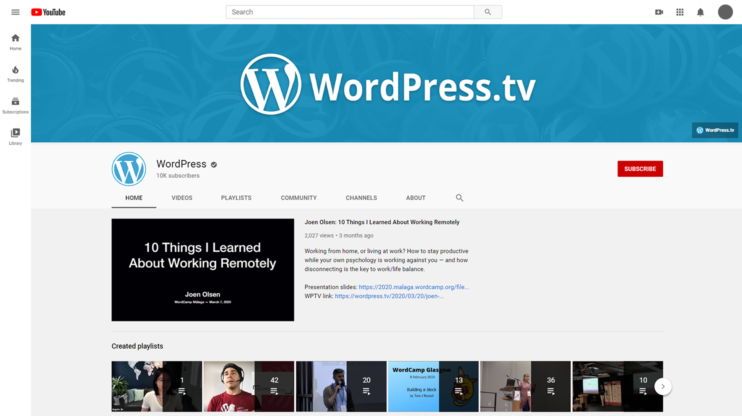Viewport: 742px width, 416px height.
Task: Click the WordPress channel avatar
Action: coord(129,169)
